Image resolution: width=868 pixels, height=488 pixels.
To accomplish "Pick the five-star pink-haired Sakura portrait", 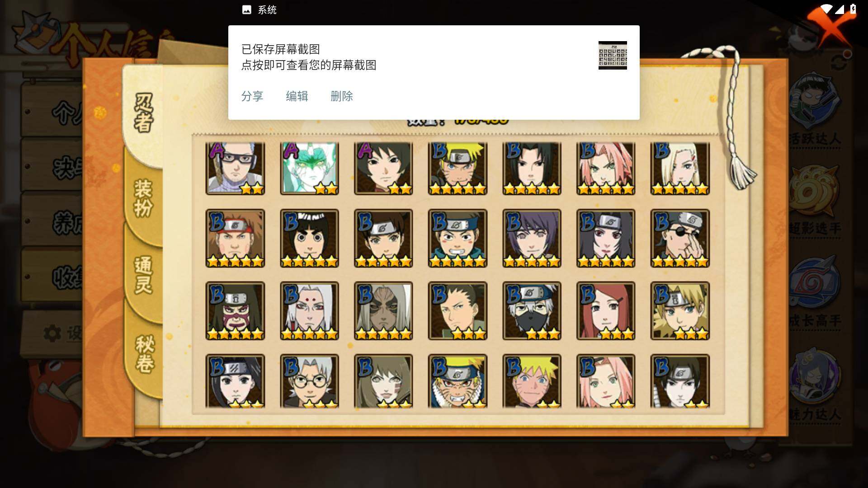I will [x=606, y=168].
